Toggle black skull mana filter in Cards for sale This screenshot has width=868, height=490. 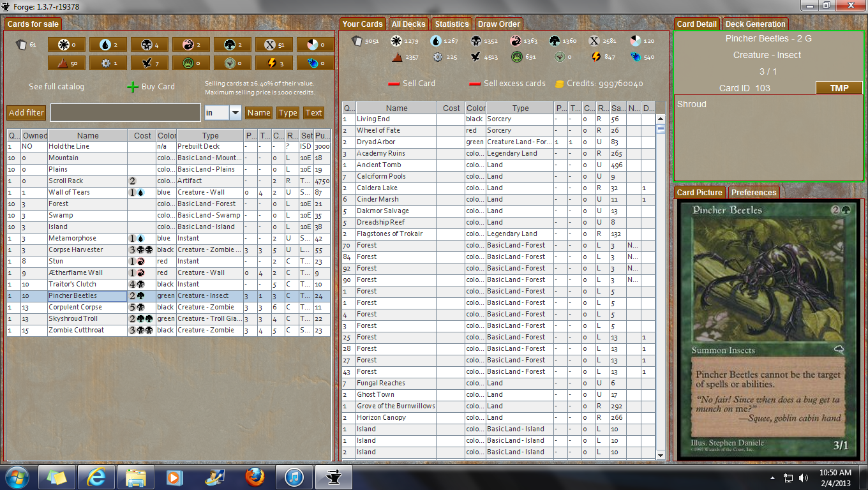(x=149, y=45)
